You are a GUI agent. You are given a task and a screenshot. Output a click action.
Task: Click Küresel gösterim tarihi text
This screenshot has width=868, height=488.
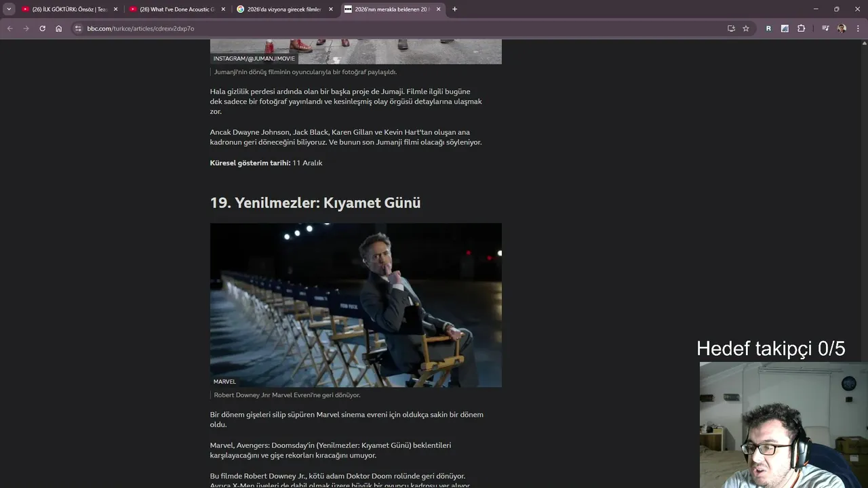(x=250, y=163)
